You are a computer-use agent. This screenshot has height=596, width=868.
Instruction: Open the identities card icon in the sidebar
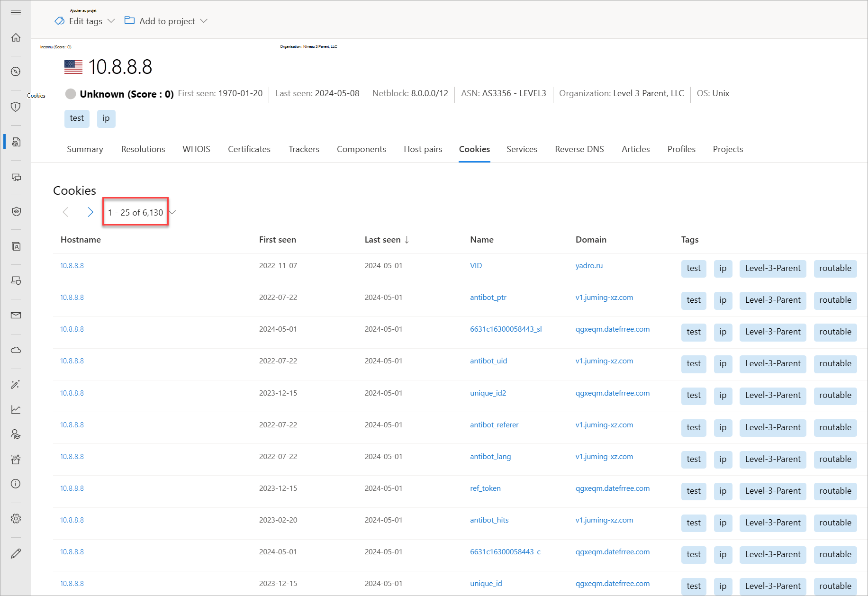coord(16,246)
